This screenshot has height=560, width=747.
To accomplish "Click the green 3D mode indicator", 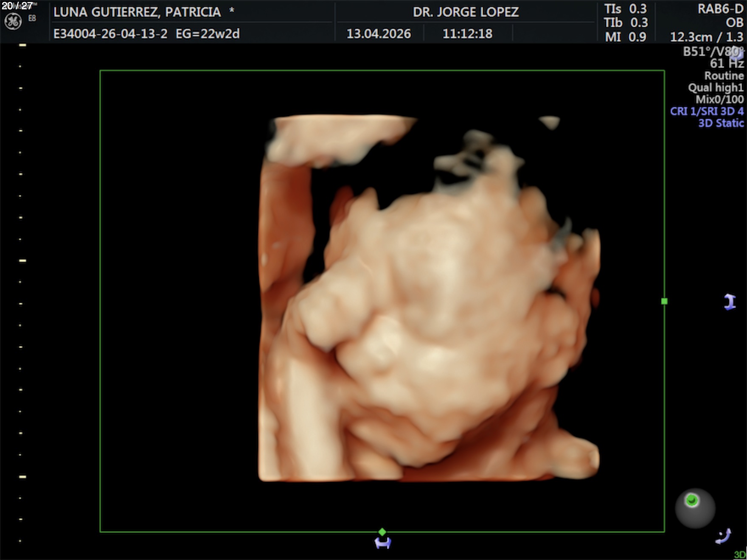I will coord(740,554).
